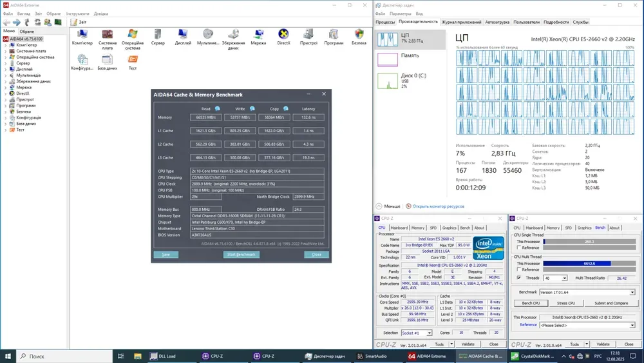644x363 pixels.
Task: Click Открыть монитор ресурсов link
Action: 438,206
